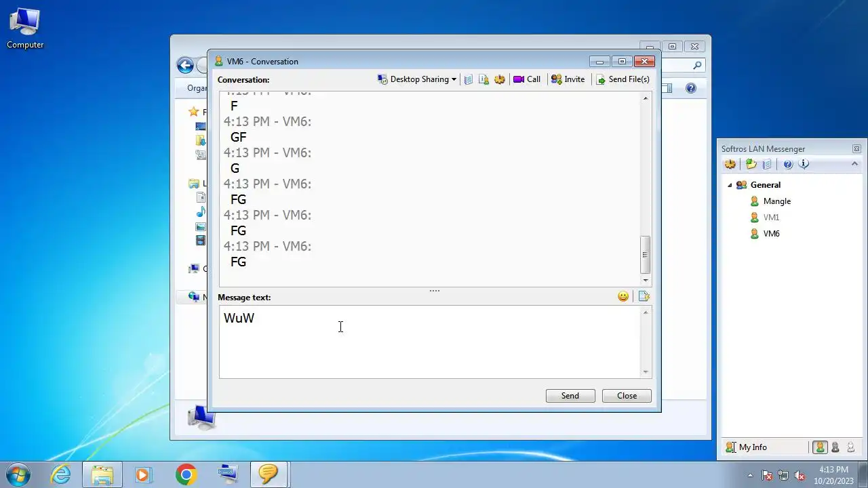Viewport: 868px width, 488px height.
Task: Invite users to the conversation
Action: click(568, 79)
